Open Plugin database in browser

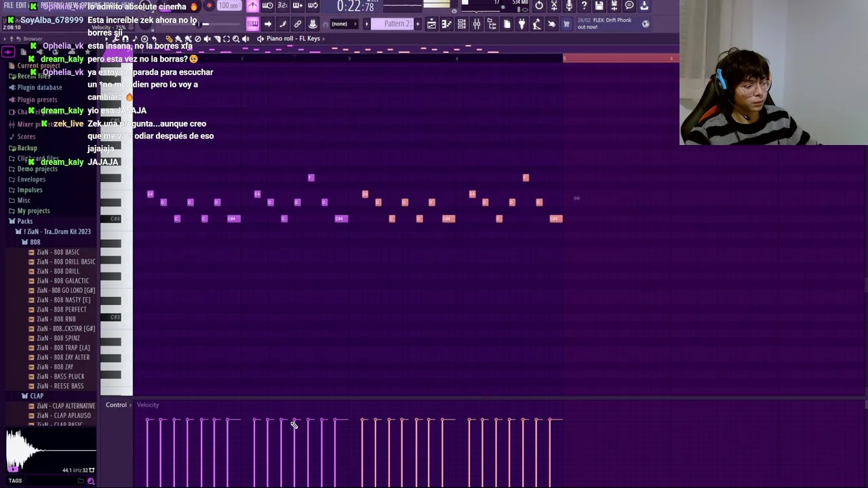point(39,87)
